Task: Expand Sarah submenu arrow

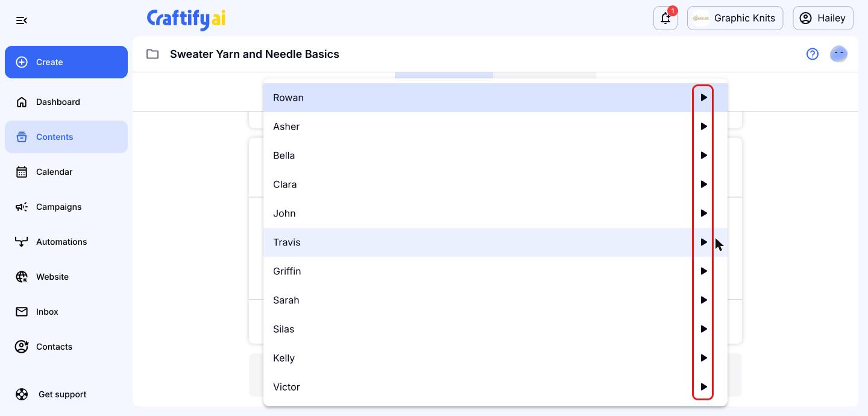Action: click(x=703, y=300)
